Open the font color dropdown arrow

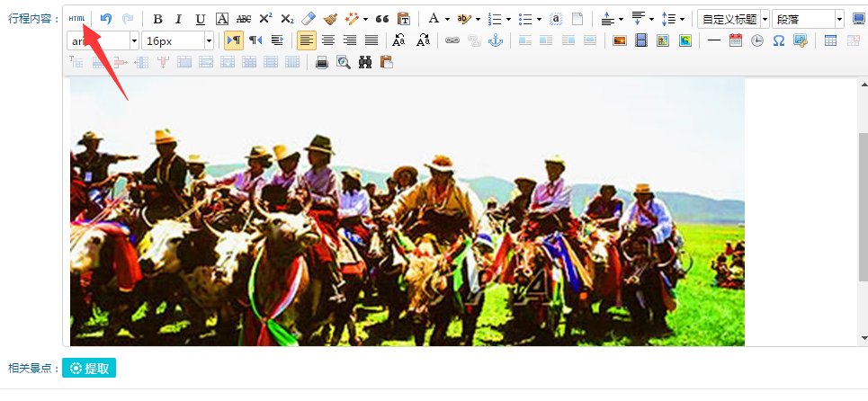[447, 19]
